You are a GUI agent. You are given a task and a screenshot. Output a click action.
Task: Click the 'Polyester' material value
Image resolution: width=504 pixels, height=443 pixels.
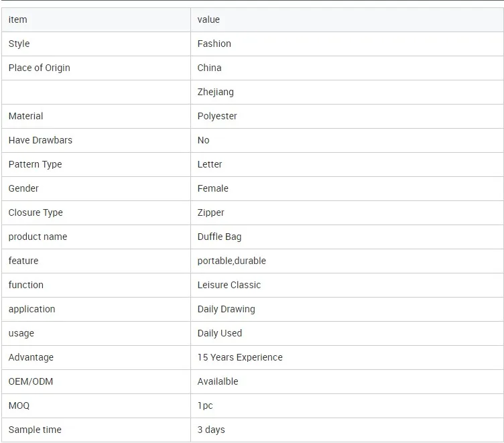point(217,116)
